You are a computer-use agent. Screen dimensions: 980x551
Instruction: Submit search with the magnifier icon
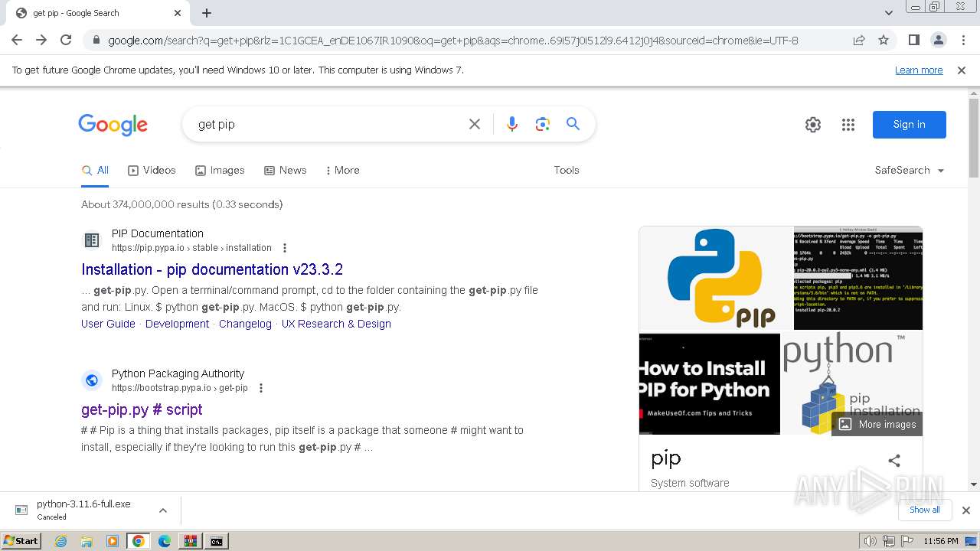[573, 124]
